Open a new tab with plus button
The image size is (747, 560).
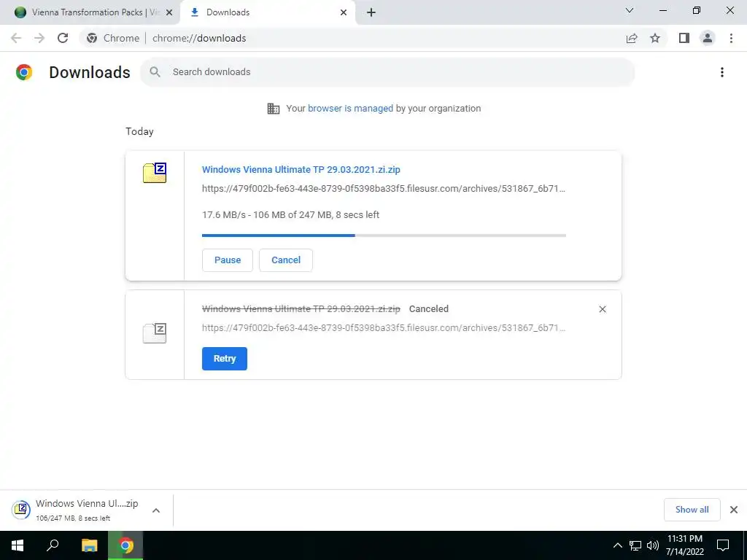pos(371,12)
